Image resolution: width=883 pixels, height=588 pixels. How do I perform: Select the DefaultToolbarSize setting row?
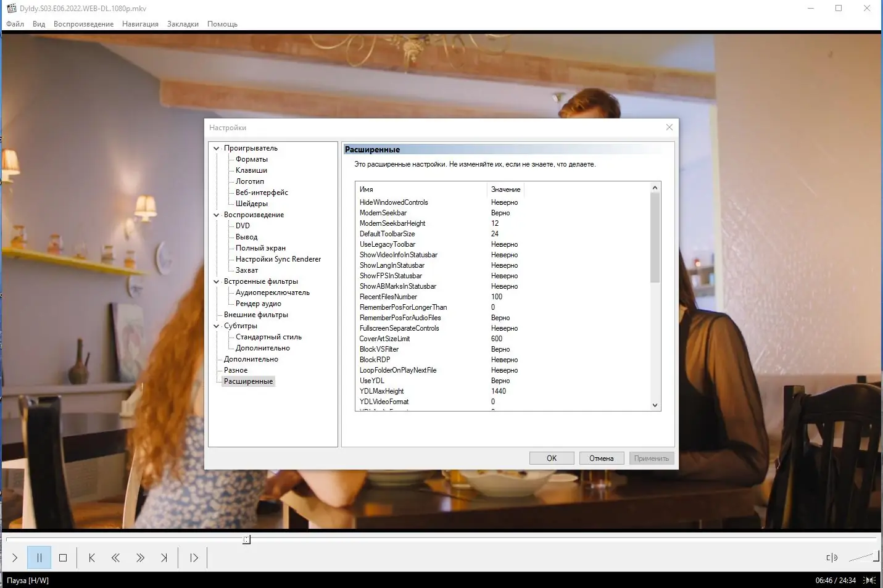pyautogui.click(x=503, y=234)
